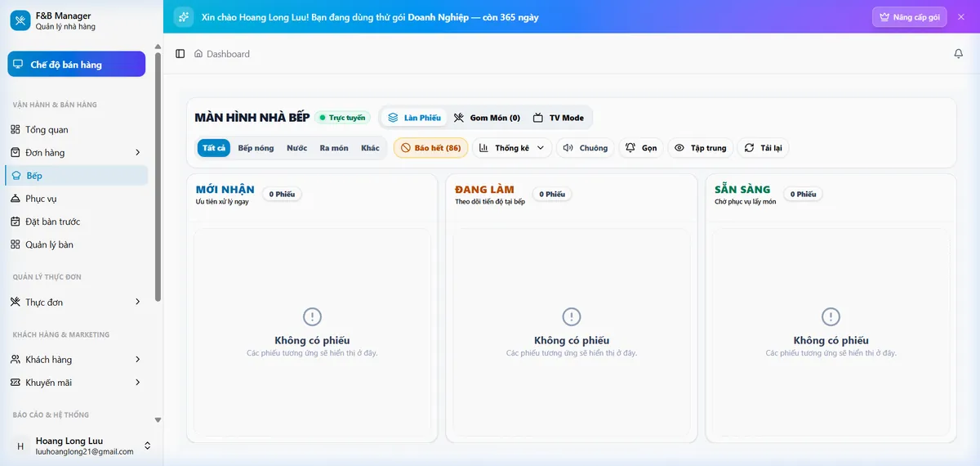Screen dimensions: 980x466
Task: Expand the Khuyến mãi chevron
Action: (137, 382)
